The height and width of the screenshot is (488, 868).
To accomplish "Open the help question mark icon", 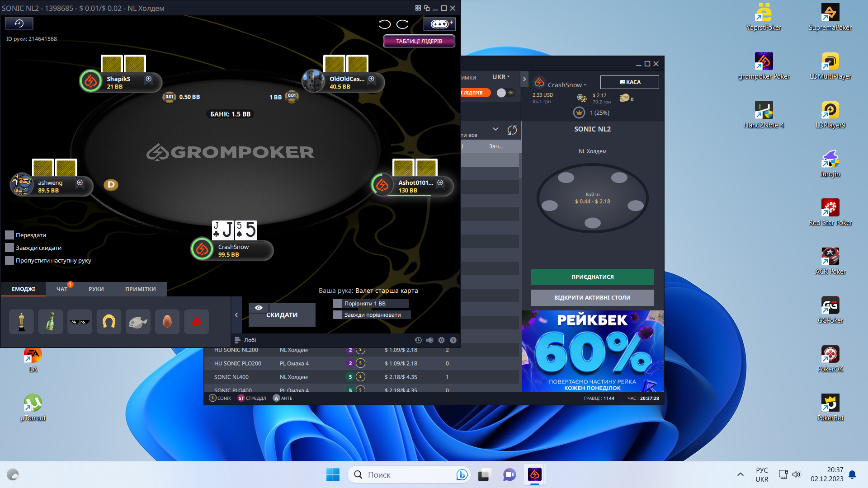I will coord(453,340).
